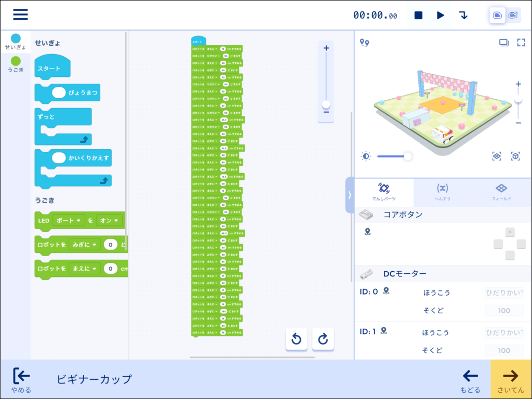Click the window overlay icon beside fullscreen

click(503, 43)
